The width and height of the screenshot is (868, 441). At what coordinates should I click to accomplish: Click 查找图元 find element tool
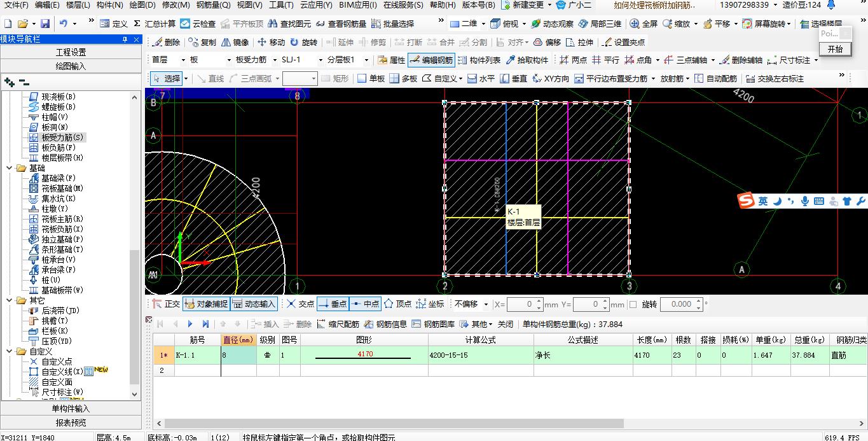290,24
